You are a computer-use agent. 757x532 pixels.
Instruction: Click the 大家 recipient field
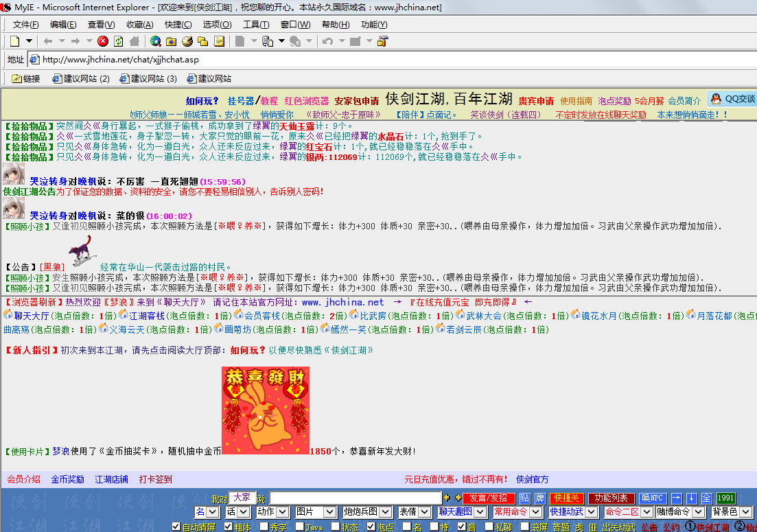(242, 497)
